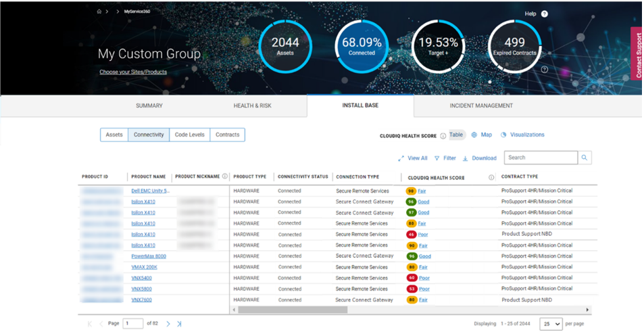Go to the next page arrow

click(168, 324)
